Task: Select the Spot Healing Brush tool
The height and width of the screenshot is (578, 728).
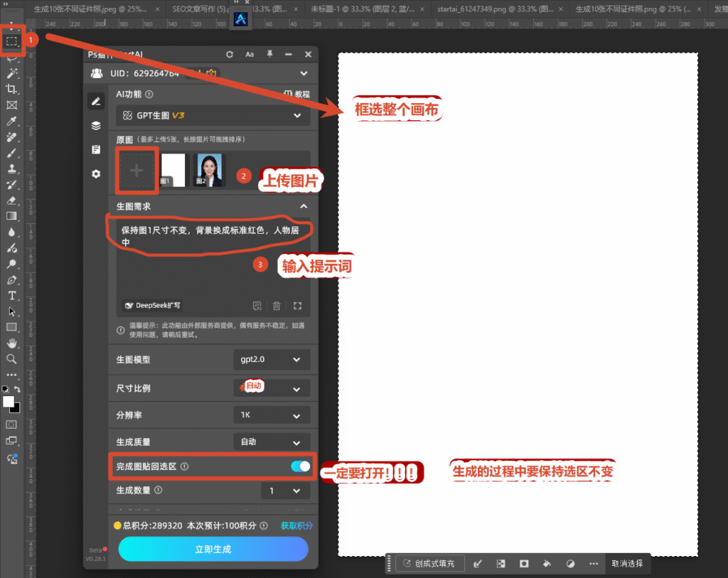Action: pos(11,137)
